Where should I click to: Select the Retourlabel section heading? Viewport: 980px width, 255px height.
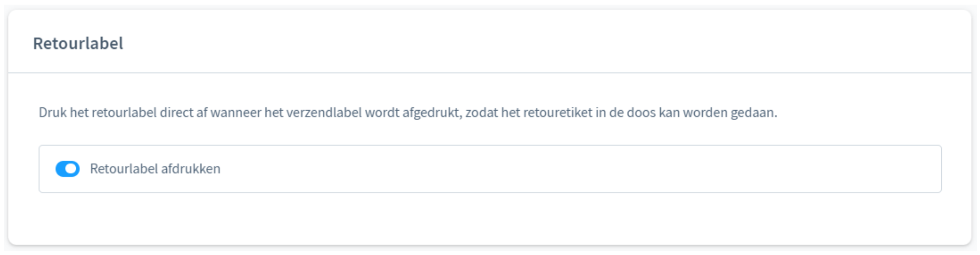(x=78, y=41)
